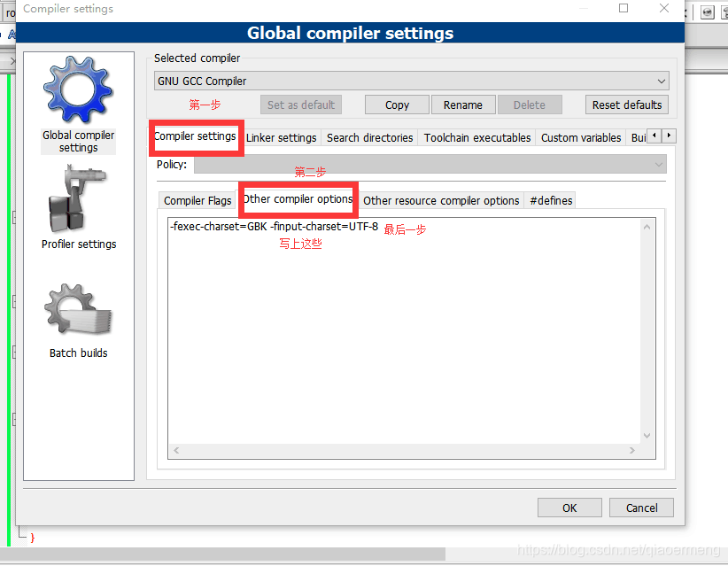728x566 pixels.
Task: Select the Other resource compiler options tab
Action: click(440, 201)
